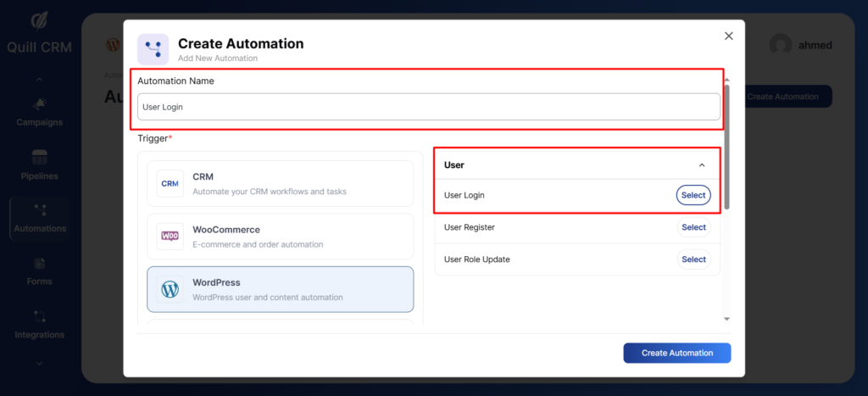Viewport: 868px width, 396px height.
Task: Click the CRM trigger logo icon
Action: coord(170,183)
